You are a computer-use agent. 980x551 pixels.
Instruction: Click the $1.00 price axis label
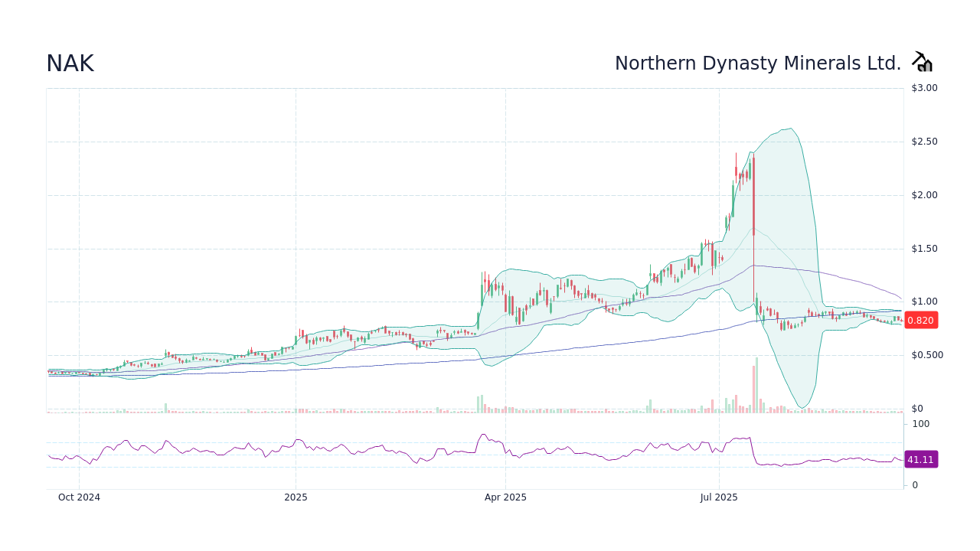click(925, 302)
